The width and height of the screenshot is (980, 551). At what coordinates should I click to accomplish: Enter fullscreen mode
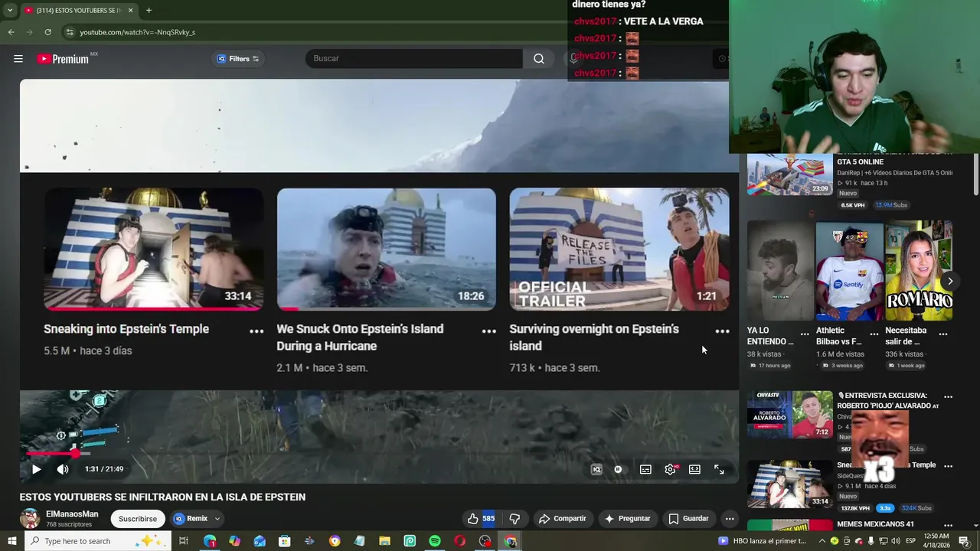[x=719, y=470]
